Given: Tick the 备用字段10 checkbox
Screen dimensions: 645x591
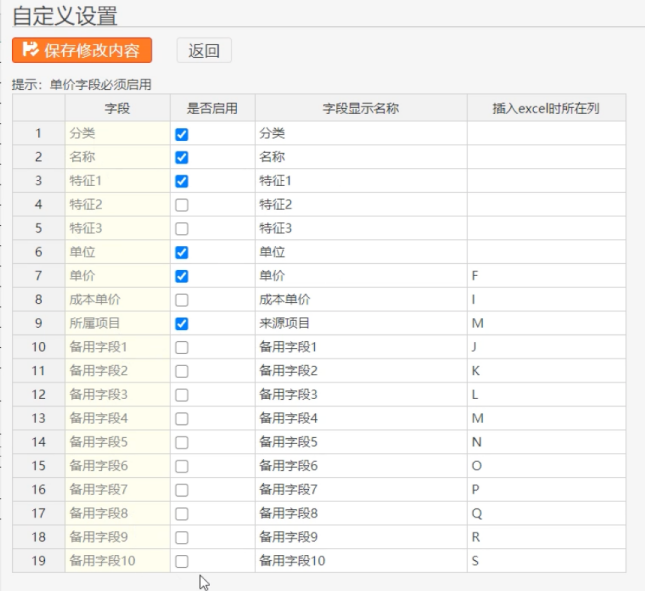Looking at the screenshot, I should tap(181, 561).
